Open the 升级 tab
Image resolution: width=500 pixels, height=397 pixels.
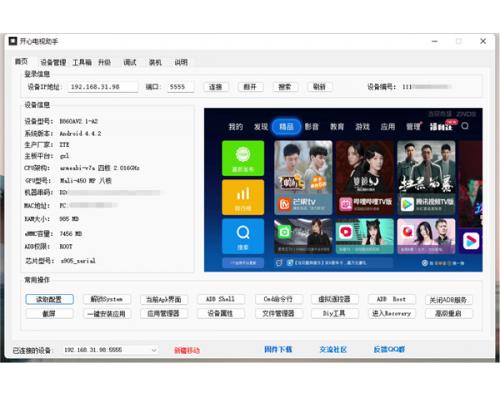(x=104, y=62)
